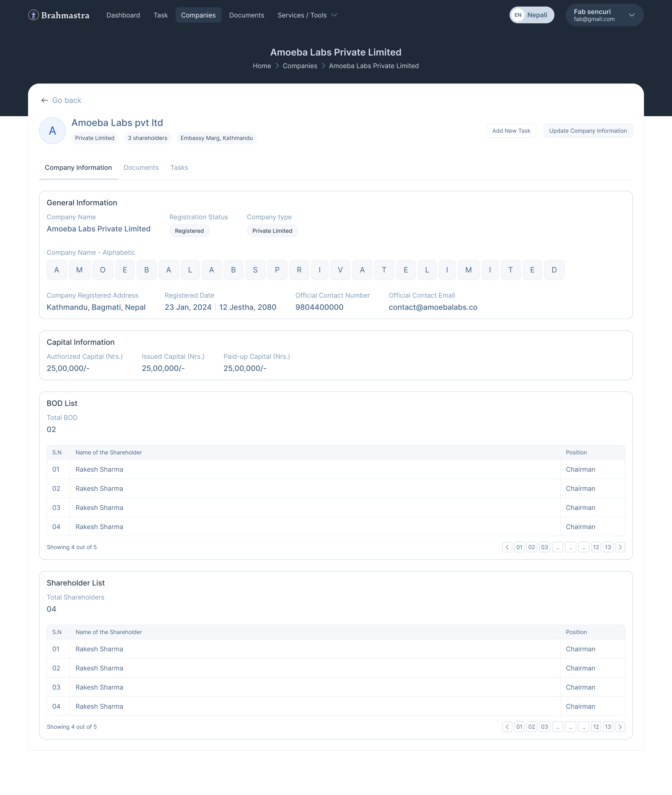
Task: Click Update Company Information button
Action: [x=588, y=131]
